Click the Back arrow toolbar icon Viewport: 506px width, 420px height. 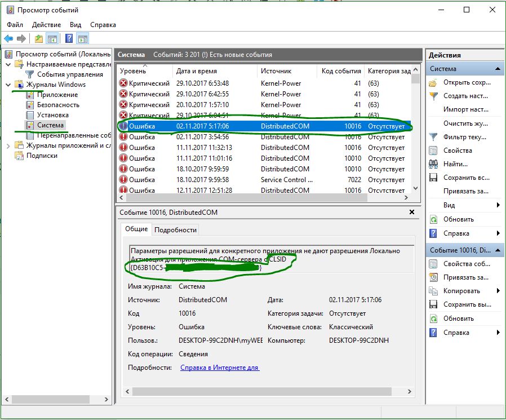(x=8, y=39)
